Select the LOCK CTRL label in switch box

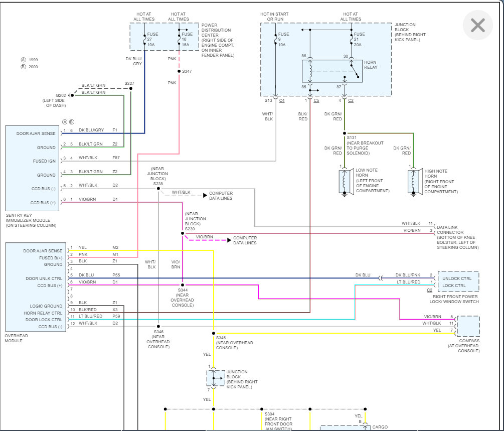454,285
